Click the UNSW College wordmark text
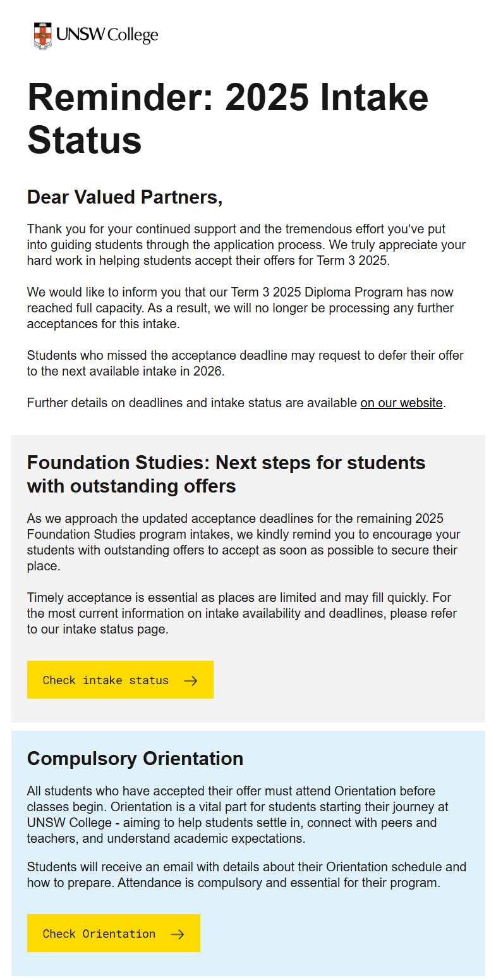Viewport: 496px width, 980px height. [x=107, y=35]
